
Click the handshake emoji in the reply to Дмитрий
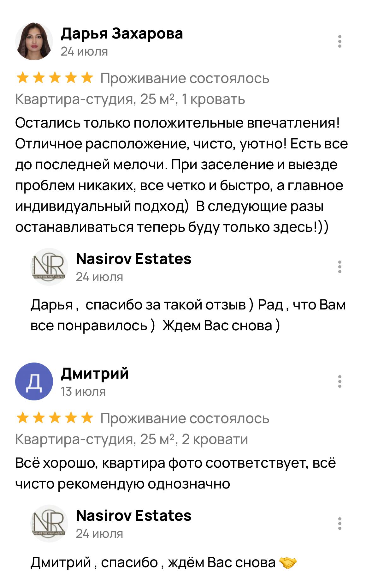coord(288,562)
